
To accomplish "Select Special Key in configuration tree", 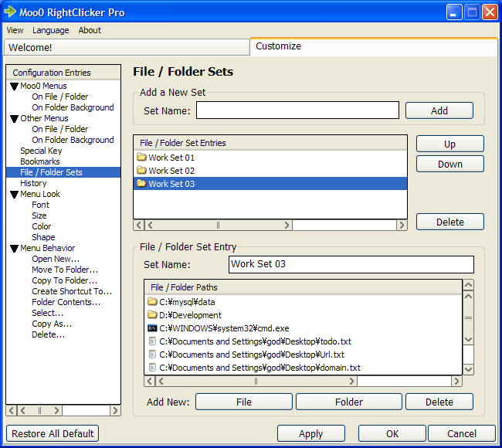I will point(41,151).
